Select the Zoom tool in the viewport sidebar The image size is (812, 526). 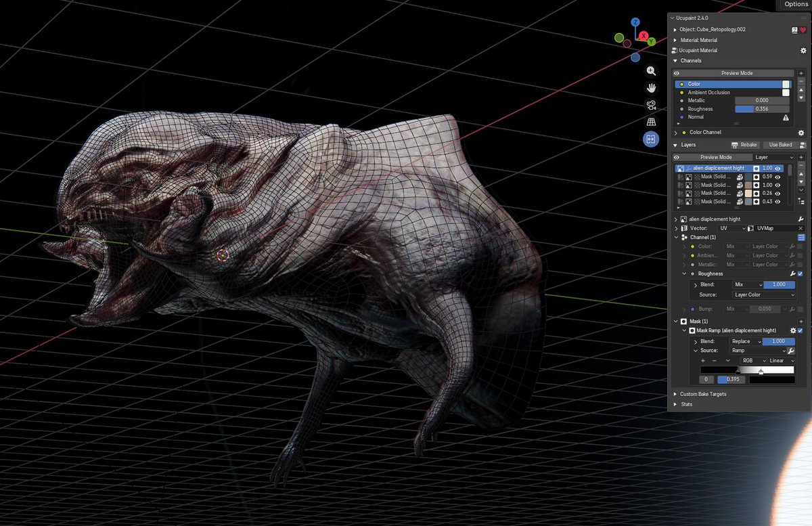pos(650,70)
